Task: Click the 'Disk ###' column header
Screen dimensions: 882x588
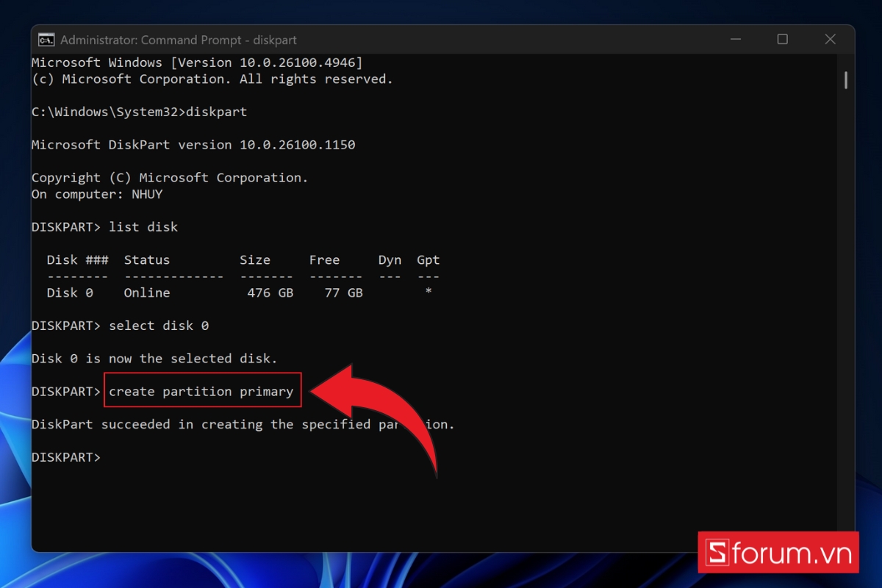Action: [x=78, y=259]
